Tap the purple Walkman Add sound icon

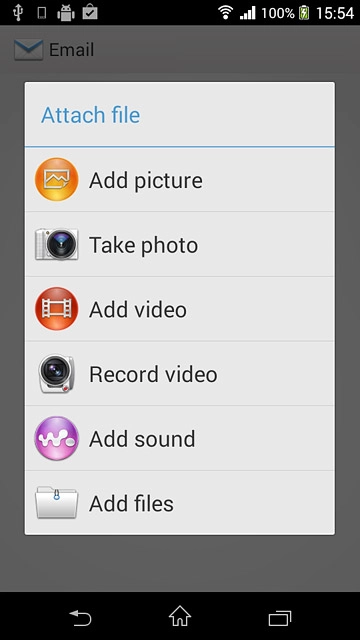point(56,438)
